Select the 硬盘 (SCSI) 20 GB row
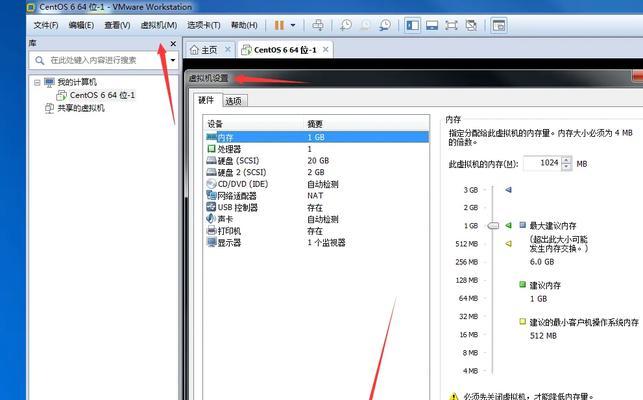The image size is (643, 400). click(x=317, y=161)
